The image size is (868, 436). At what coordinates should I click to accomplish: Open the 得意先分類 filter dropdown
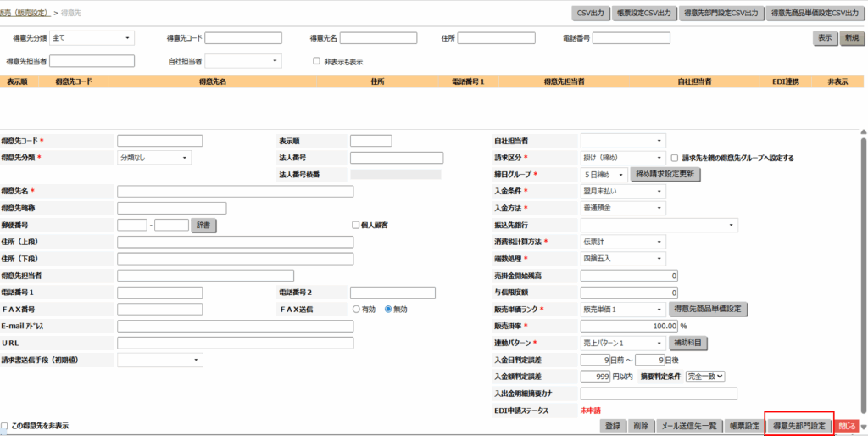tap(92, 38)
